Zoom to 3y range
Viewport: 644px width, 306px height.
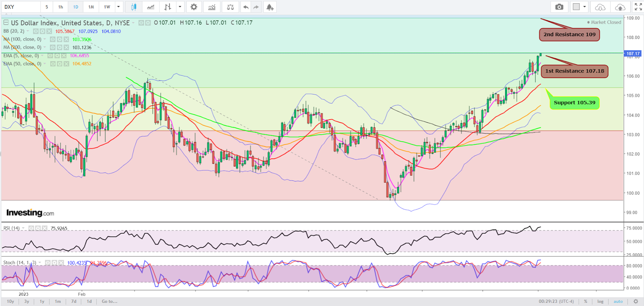[27, 301]
